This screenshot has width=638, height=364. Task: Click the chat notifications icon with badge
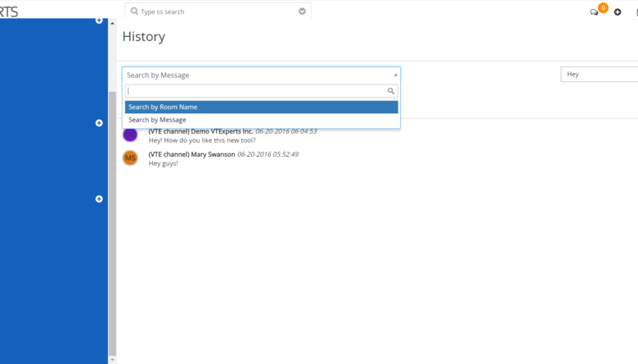coord(594,12)
